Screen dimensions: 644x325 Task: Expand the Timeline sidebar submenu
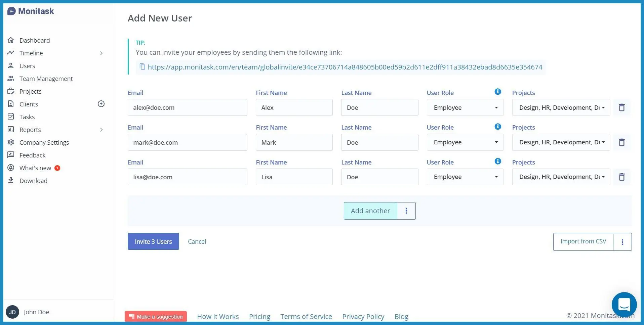pos(101,53)
